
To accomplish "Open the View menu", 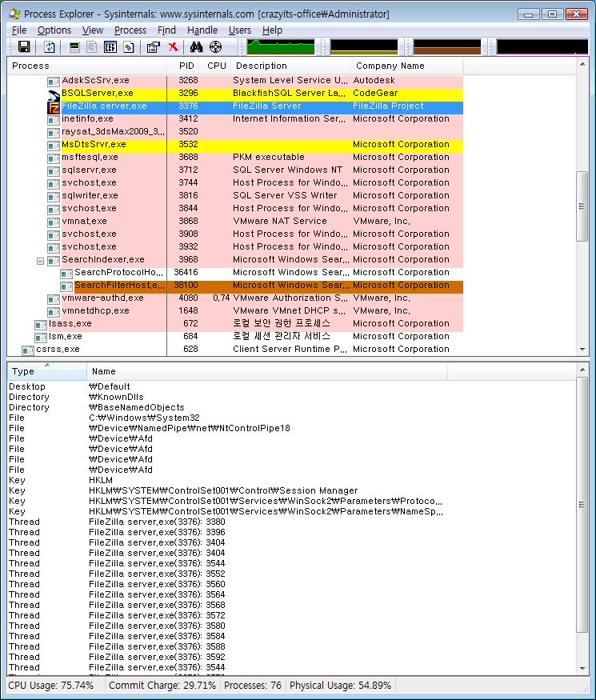I will coord(93,30).
